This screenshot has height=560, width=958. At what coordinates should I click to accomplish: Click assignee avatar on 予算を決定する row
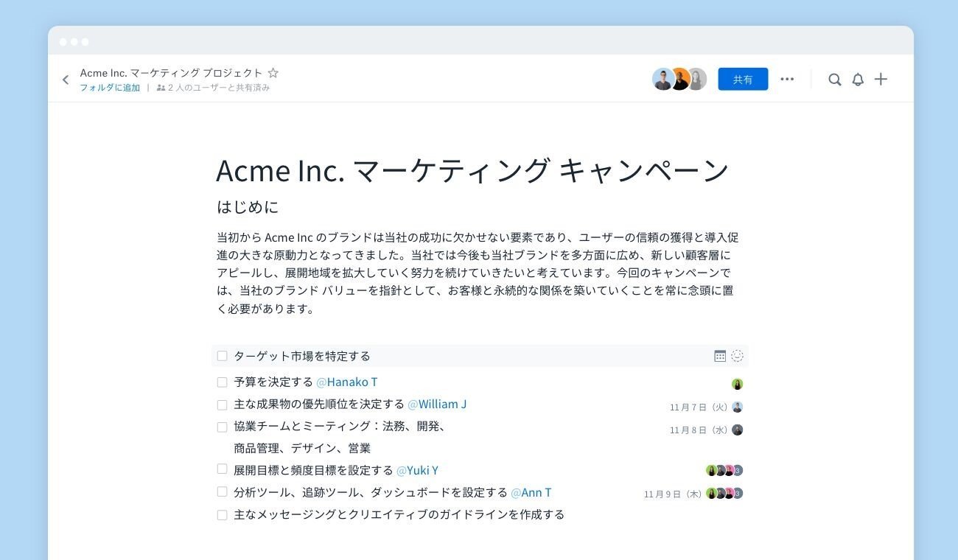(737, 384)
